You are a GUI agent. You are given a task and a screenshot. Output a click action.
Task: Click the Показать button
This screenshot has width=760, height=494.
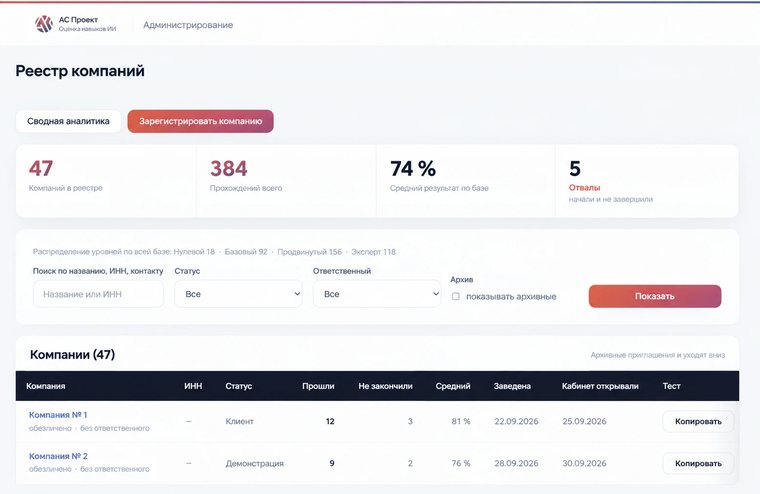point(655,296)
